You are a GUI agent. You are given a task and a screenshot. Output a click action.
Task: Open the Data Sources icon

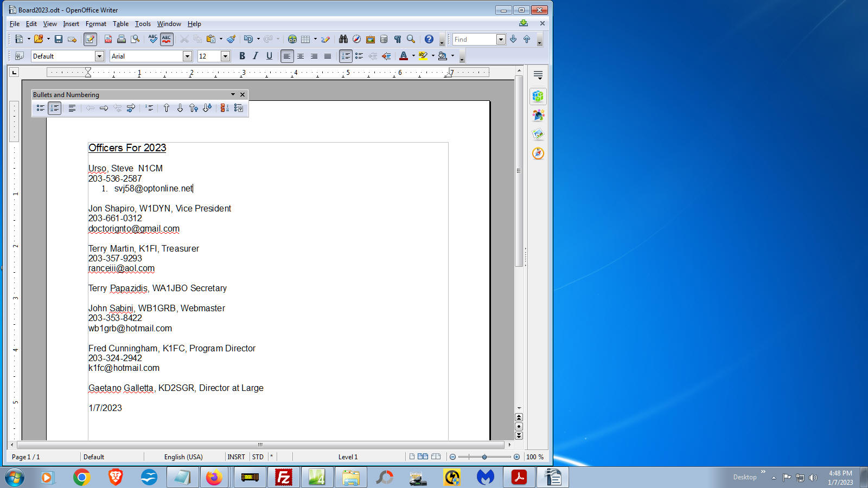(384, 39)
